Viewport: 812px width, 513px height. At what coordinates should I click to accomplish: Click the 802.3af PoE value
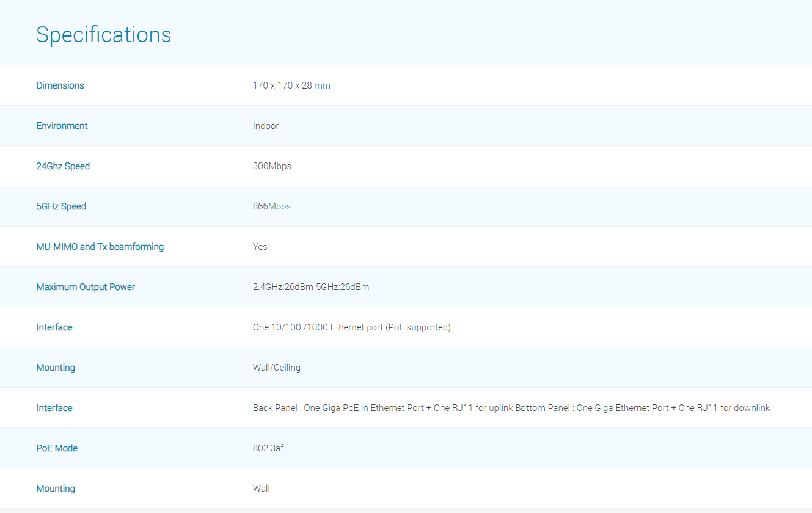click(x=268, y=448)
